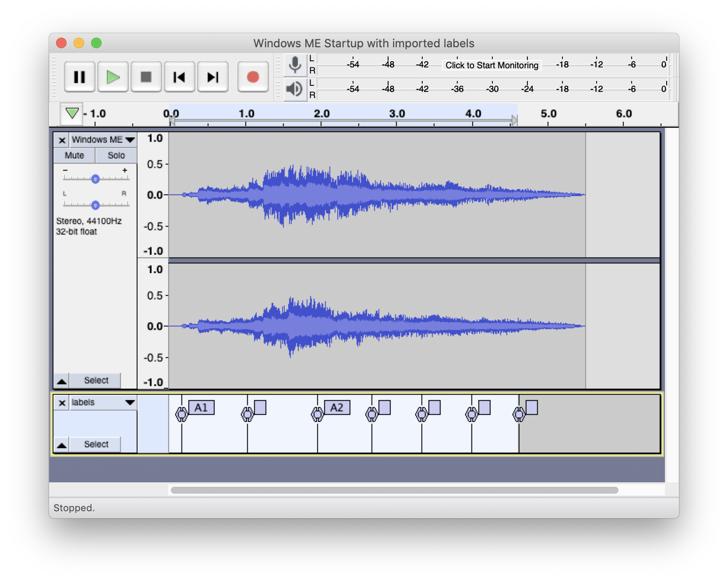Click the right channel waveform

coord(377,326)
